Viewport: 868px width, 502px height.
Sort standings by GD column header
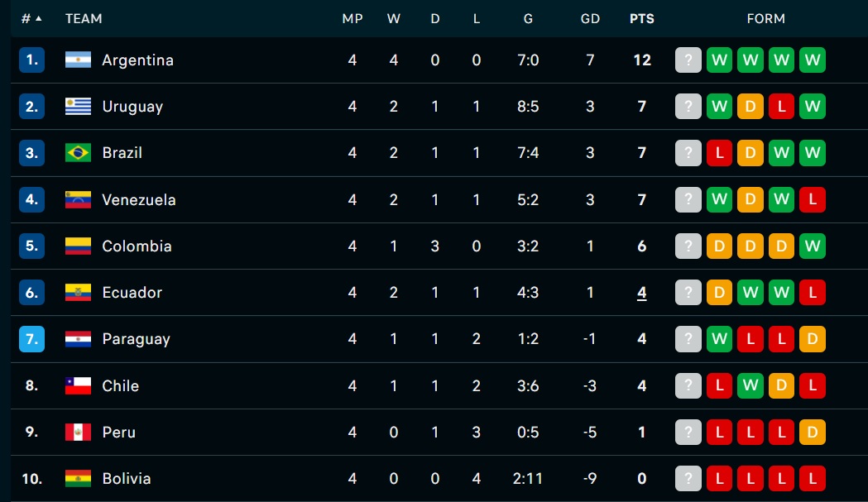(590, 19)
